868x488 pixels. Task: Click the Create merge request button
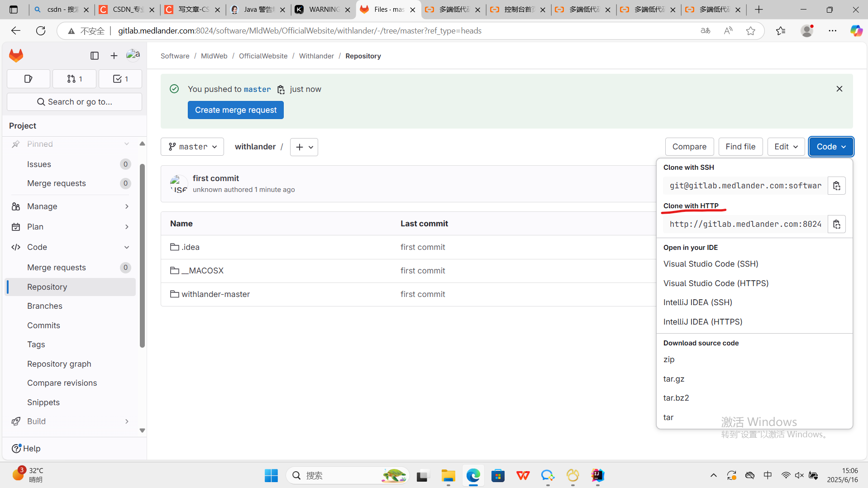[235, 110]
